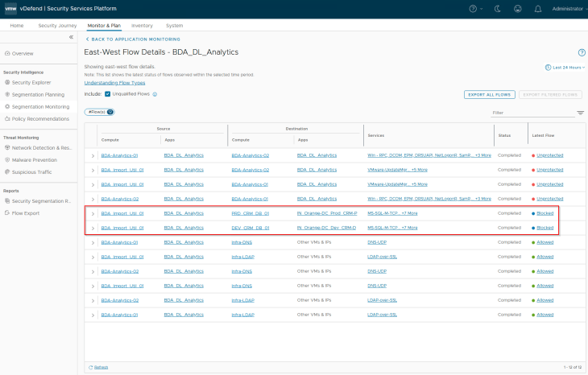Click the filter lines icon beside Filter field
Image resolution: width=588 pixels, height=375 pixels.
[580, 113]
